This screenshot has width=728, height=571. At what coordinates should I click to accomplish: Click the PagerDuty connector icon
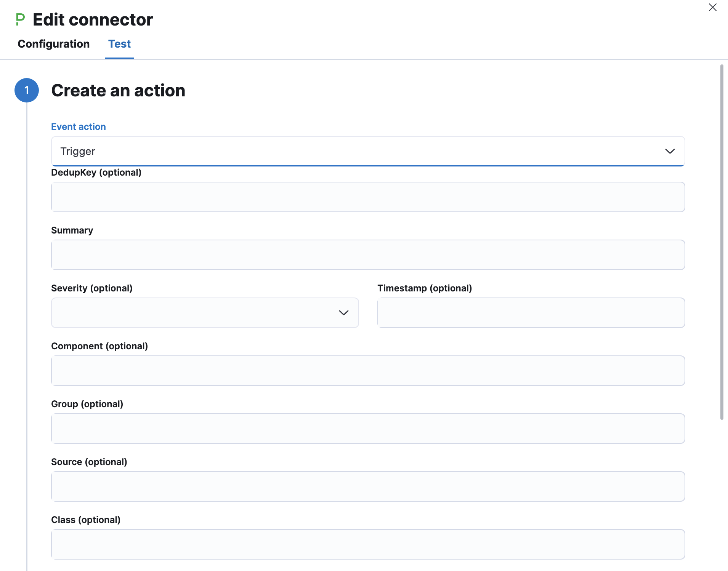20,19
